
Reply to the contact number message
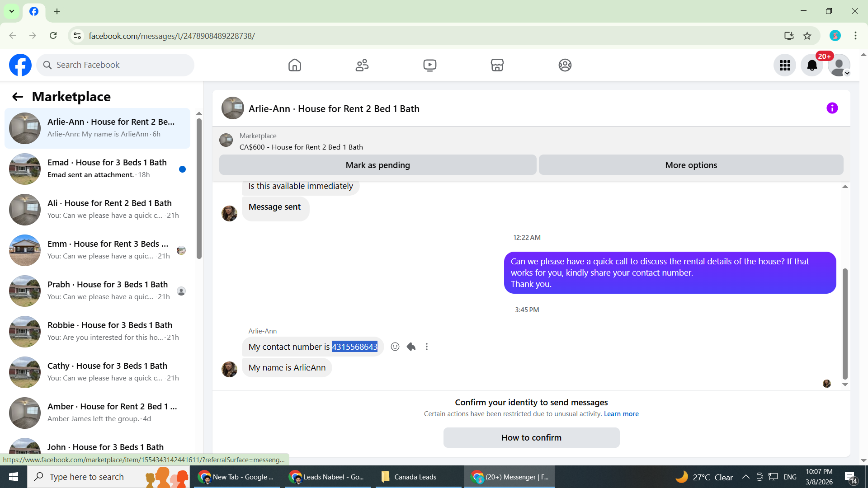[x=411, y=347]
